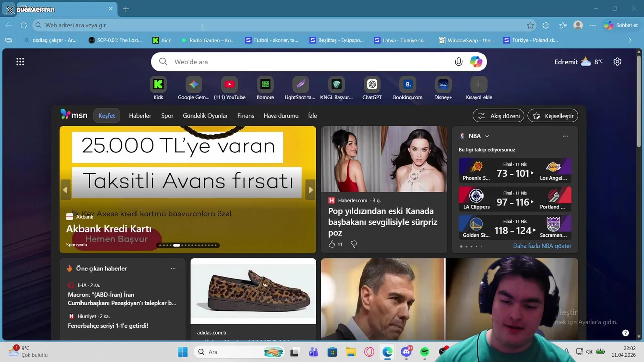644x362 pixels.
Task: Open the Windows Start menu
Action: (182, 352)
